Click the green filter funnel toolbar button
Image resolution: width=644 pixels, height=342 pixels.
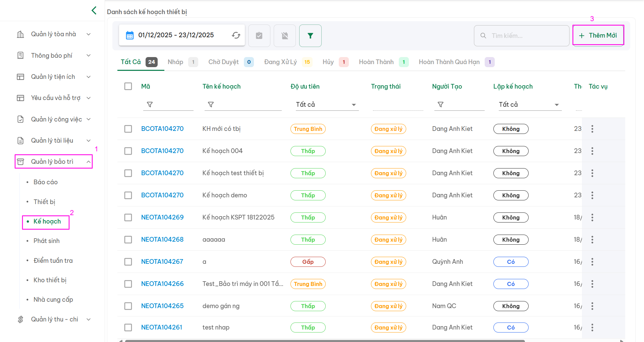(x=310, y=36)
